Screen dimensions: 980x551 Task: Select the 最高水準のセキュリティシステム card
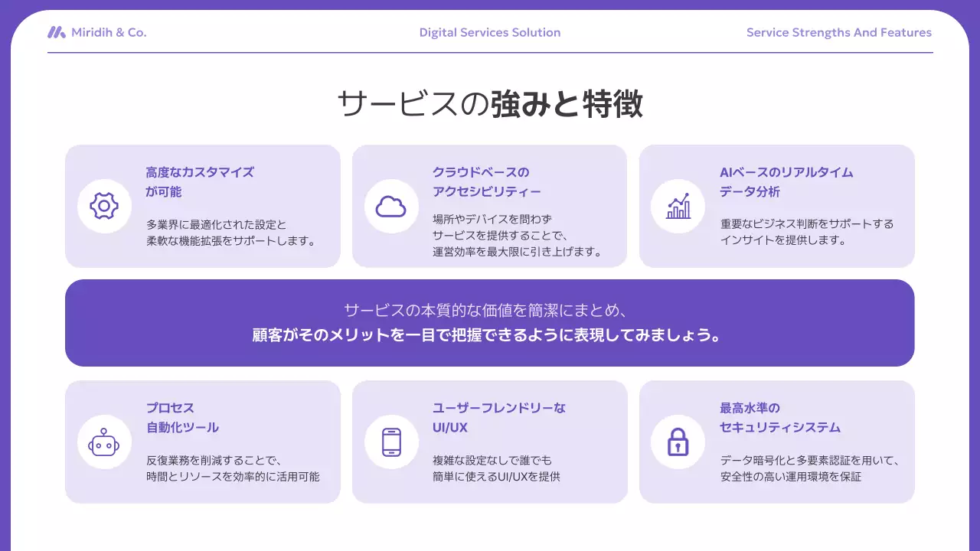click(776, 442)
